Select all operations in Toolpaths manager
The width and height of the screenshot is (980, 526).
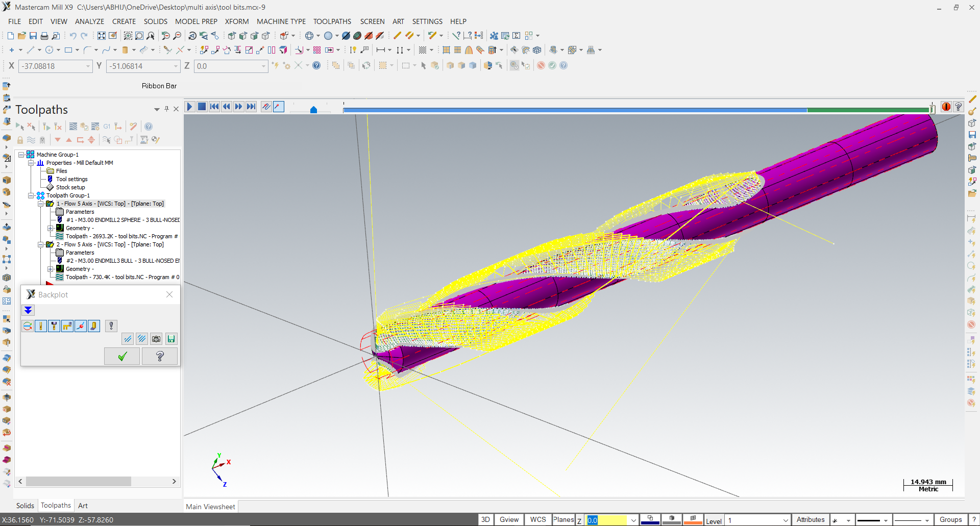(x=20, y=127)
